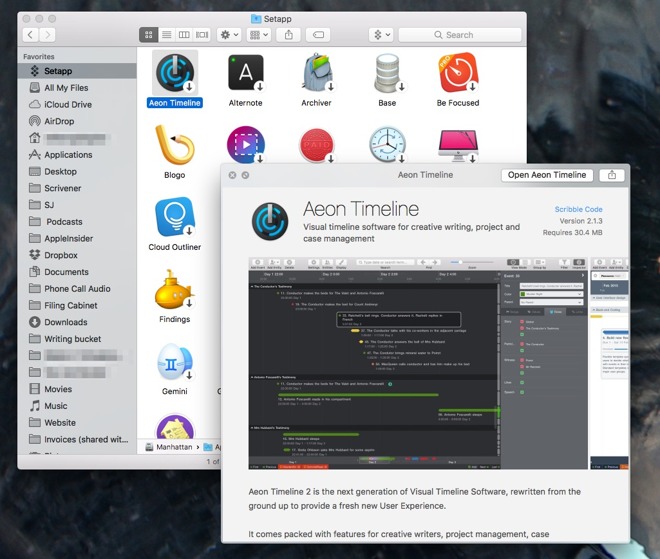The width and height of the screenshot is (660, 559).
Task: Open the Scrivener sidebar folder
Action: click(77, 188)
